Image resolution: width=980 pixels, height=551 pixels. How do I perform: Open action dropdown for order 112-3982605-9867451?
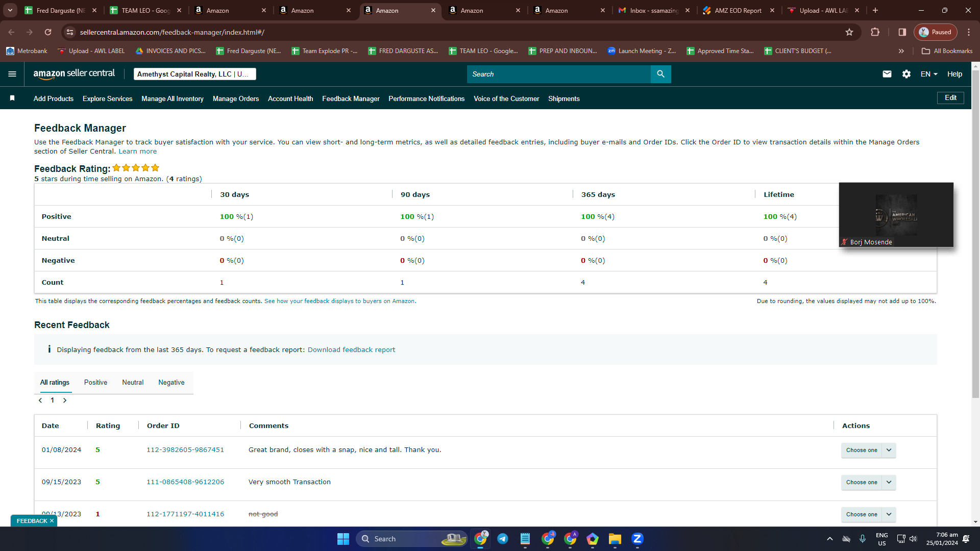point(889,450)
